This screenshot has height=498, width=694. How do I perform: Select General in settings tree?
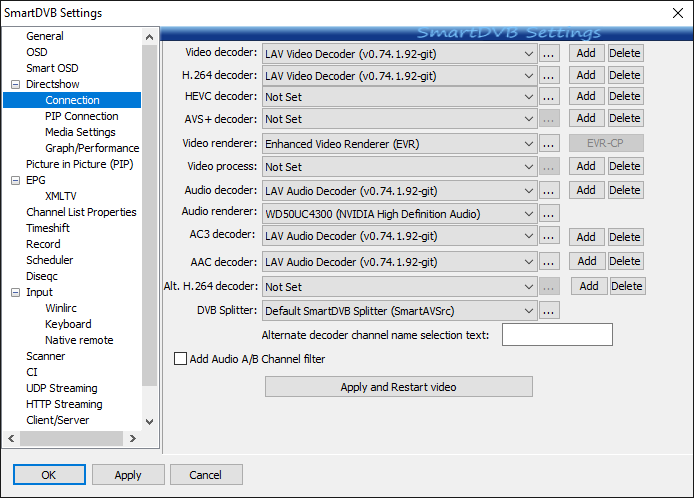click(x=45, y=36)
